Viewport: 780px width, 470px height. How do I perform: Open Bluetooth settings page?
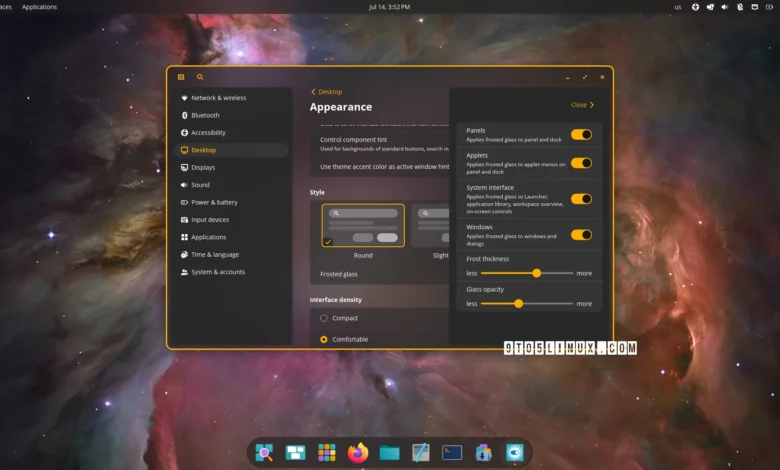coord(232,115)
